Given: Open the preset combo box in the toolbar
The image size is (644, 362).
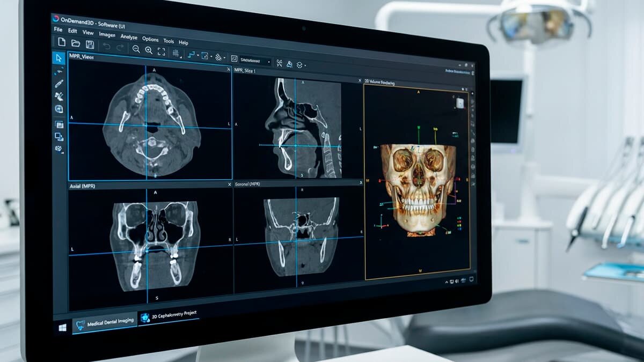Looking at the screenshot, I should pos(255,61).
